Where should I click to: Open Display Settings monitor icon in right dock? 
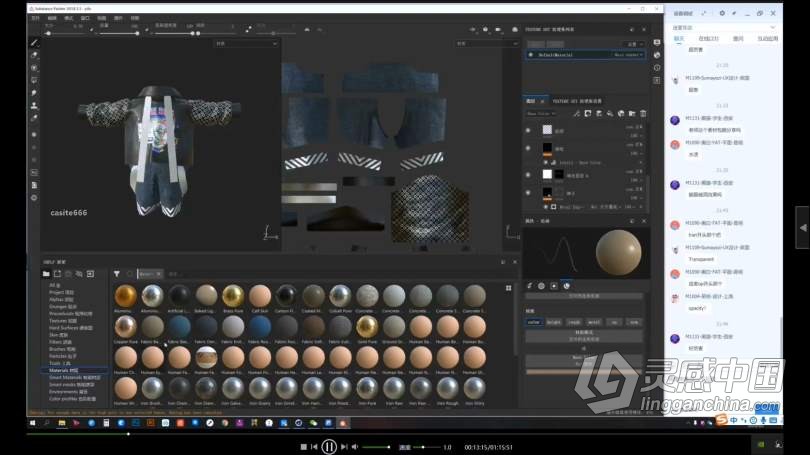tap(657, 42)
